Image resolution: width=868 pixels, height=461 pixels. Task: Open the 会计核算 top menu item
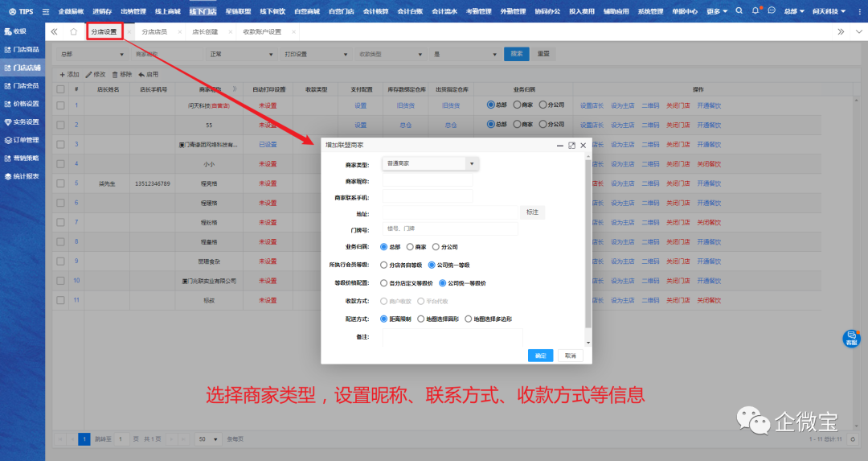375,11
